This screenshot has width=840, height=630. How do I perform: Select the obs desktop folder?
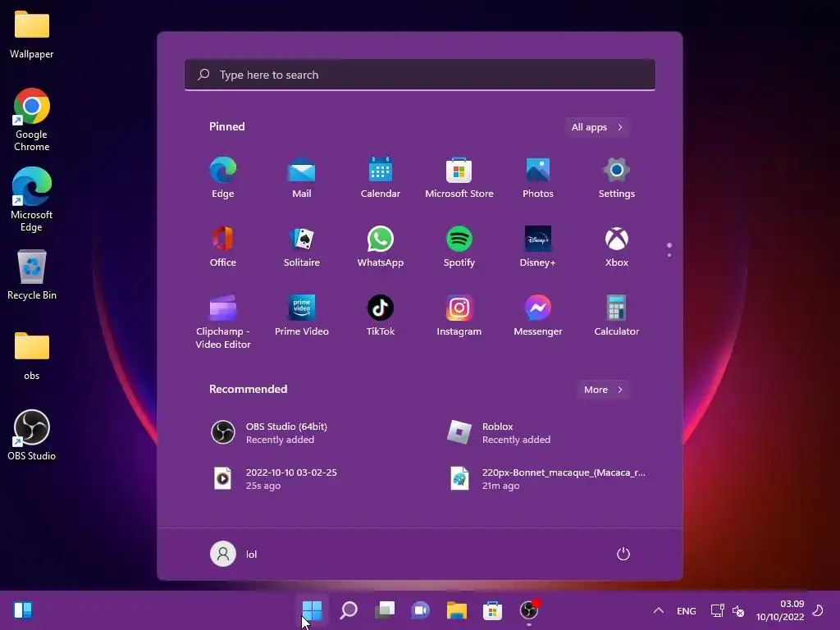pyautogui.click(x=32, y=356)
